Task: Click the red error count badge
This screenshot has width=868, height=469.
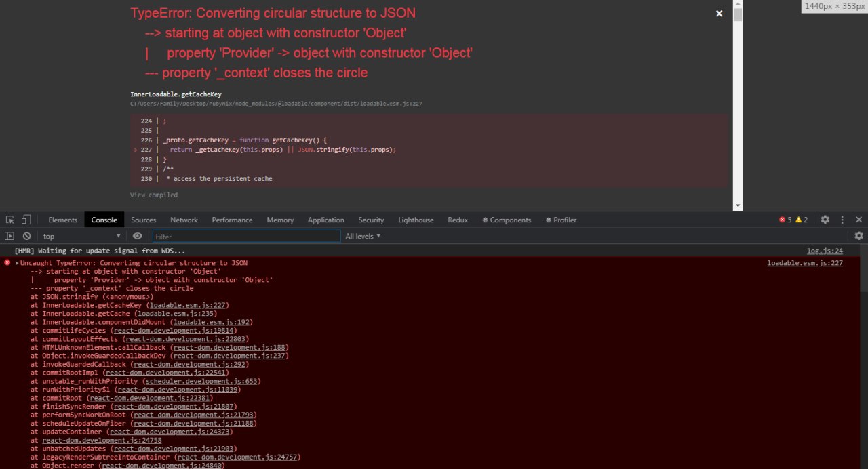Action: [785, 220]
